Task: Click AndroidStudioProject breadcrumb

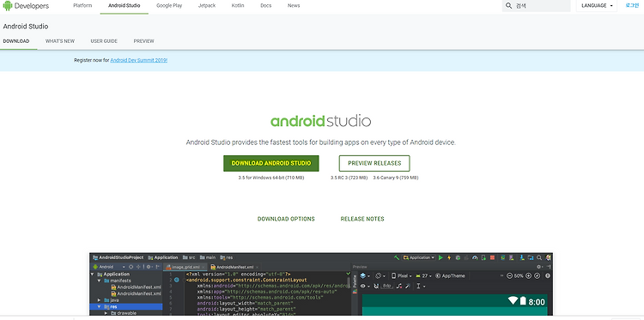Action: pos(118,257)
